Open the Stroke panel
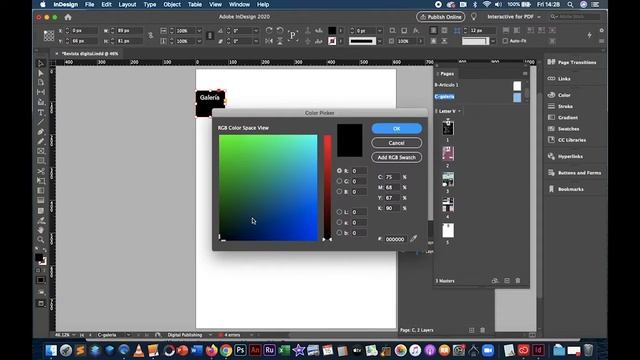The width and height of the screenshot is (640, 360). pyautogui.click(x=560, y=106)
